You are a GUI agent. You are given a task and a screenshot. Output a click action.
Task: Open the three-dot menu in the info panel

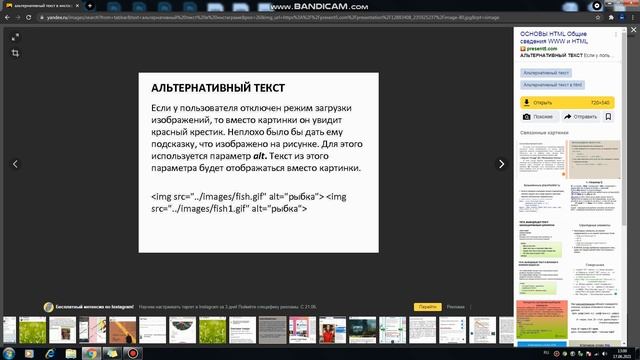click(616, 35)
